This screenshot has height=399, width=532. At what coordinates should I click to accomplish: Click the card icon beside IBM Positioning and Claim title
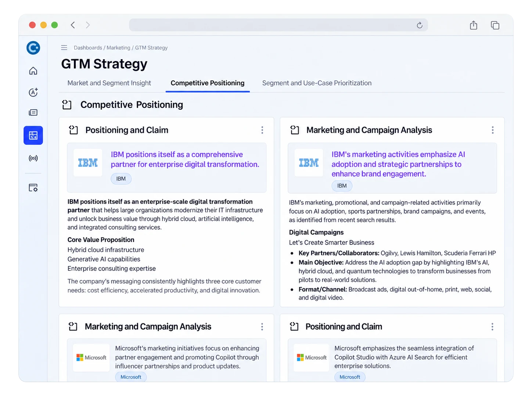(73, 130)
